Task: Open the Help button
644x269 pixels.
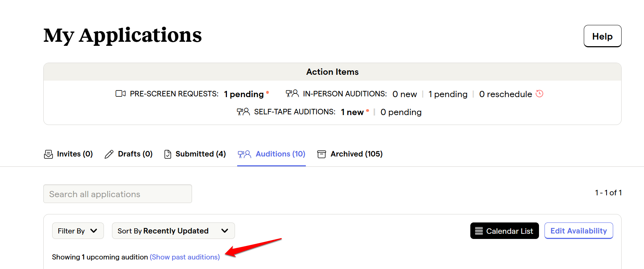Action: click(x=603, y=36)
